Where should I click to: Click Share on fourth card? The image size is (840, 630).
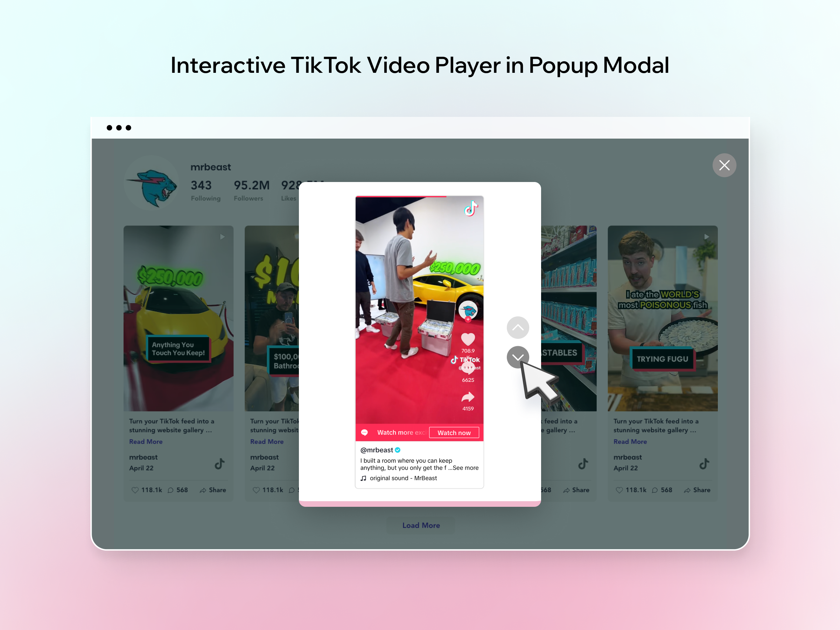576,490
